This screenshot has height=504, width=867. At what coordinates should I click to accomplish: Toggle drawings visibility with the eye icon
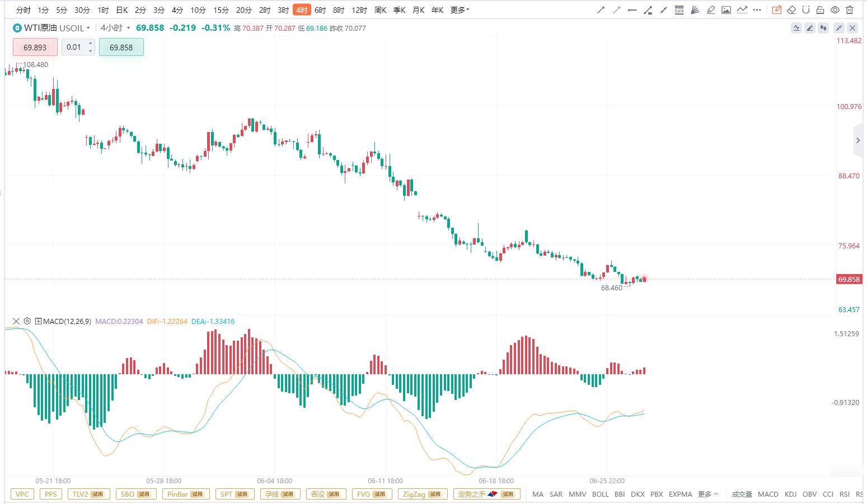coord(835,10)
